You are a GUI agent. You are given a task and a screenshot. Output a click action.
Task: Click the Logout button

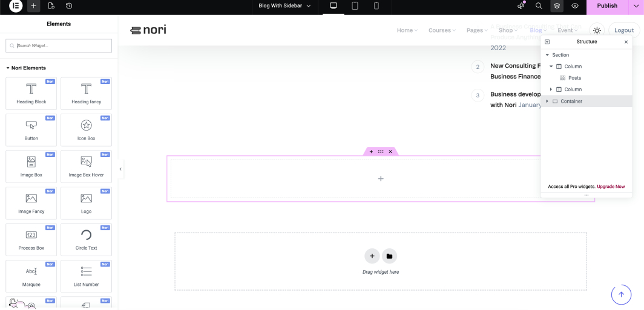tap(624, 30)
